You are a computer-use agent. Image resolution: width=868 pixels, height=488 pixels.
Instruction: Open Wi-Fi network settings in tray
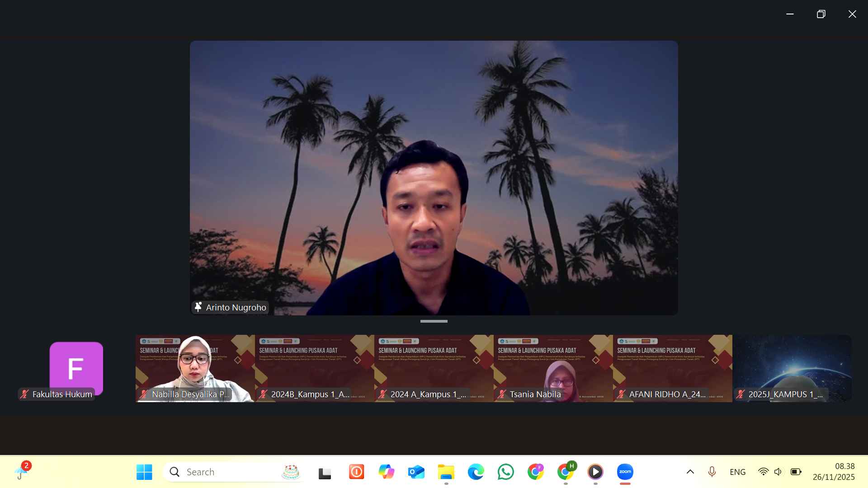tap(763, 472)
